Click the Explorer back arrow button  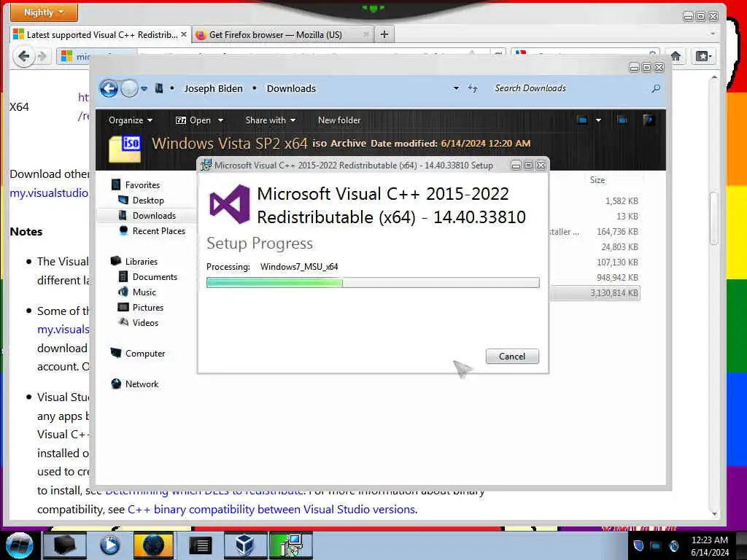click(109, 88)
